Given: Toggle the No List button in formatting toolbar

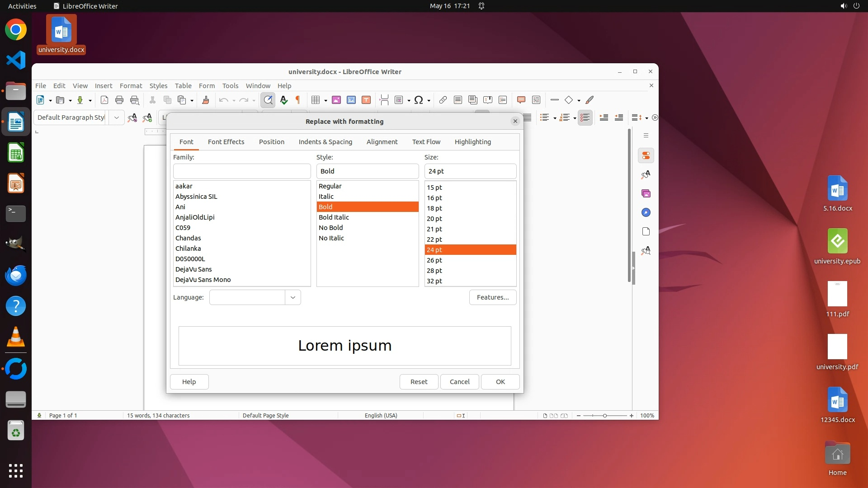Looking at the screenshot, I should (585, 117).
